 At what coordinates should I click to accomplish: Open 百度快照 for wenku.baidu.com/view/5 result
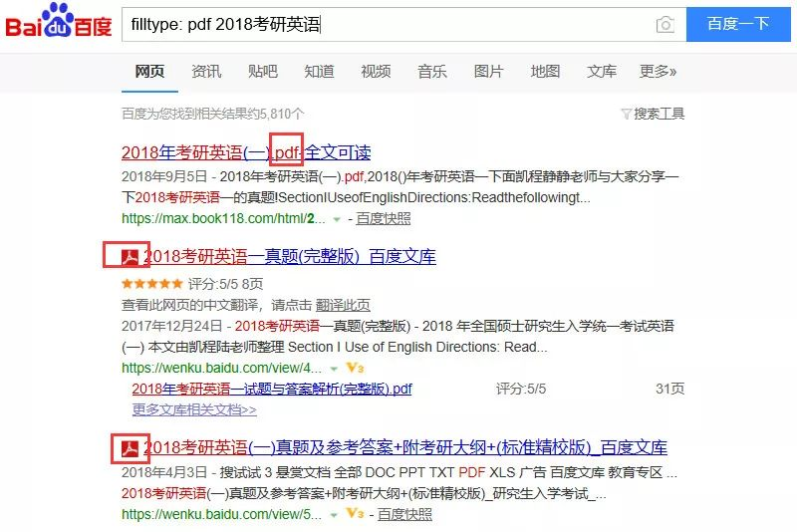pos(404,514)
